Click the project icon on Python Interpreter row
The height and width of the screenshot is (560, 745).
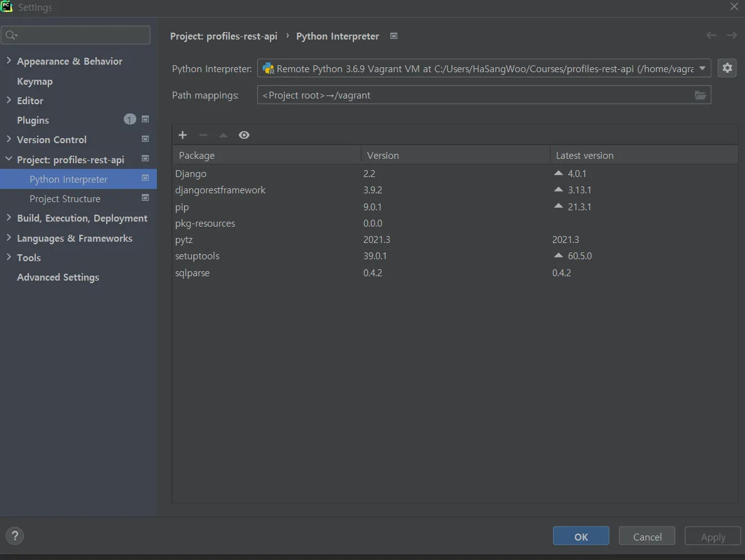point(146,178)
